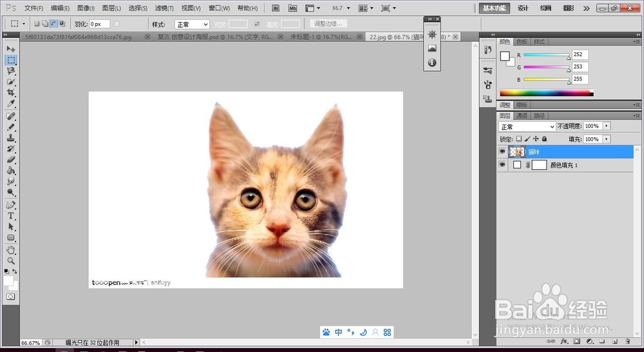Select the 基本功能 workspace button

pyautogui.click(x=494, y=8)
